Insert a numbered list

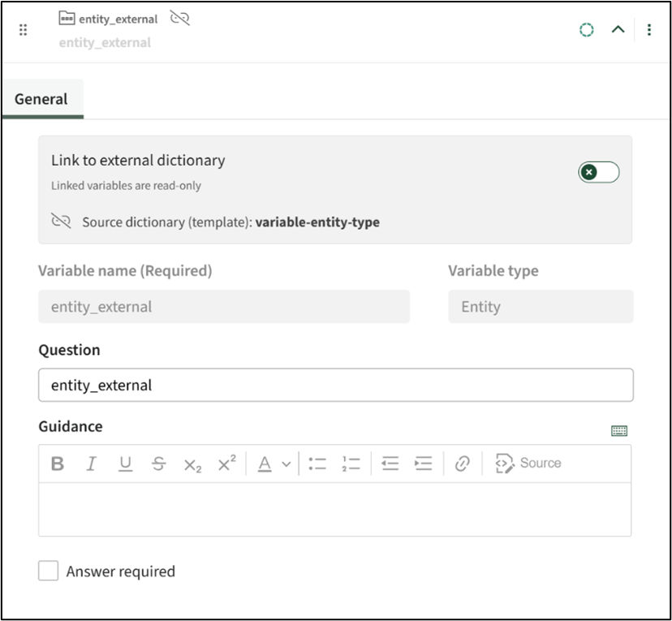click(x=351, y=464)
